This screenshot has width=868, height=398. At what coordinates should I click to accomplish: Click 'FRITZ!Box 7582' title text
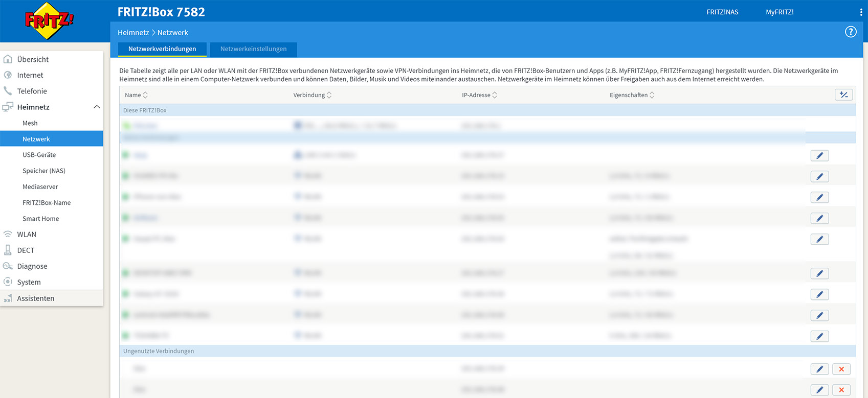click(161, 12)
